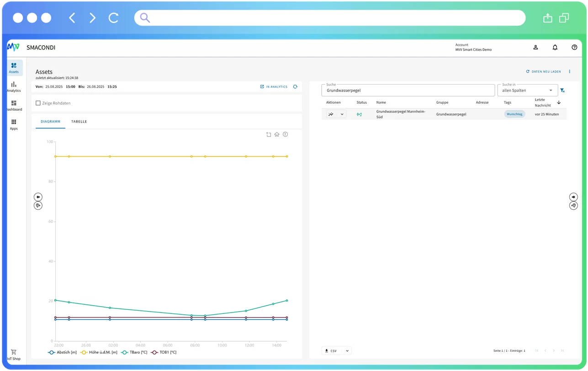Go back with the browser back arrow
This screenshot has height=371, width=588.
pos(72,18)
